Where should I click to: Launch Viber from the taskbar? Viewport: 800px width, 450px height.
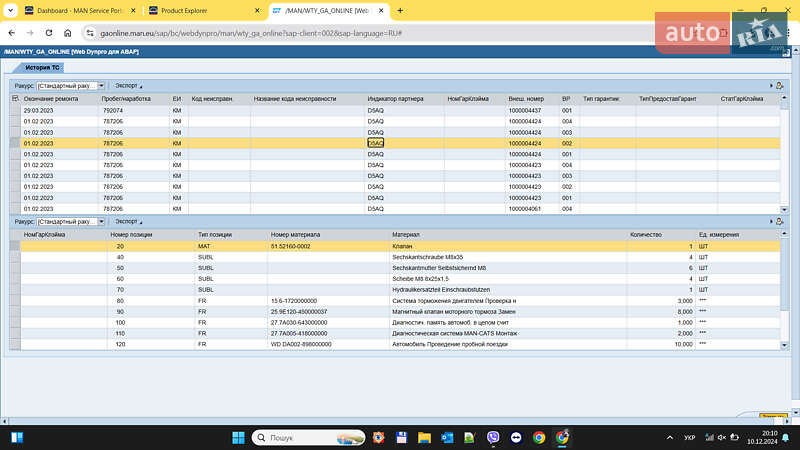coord(493,438)
